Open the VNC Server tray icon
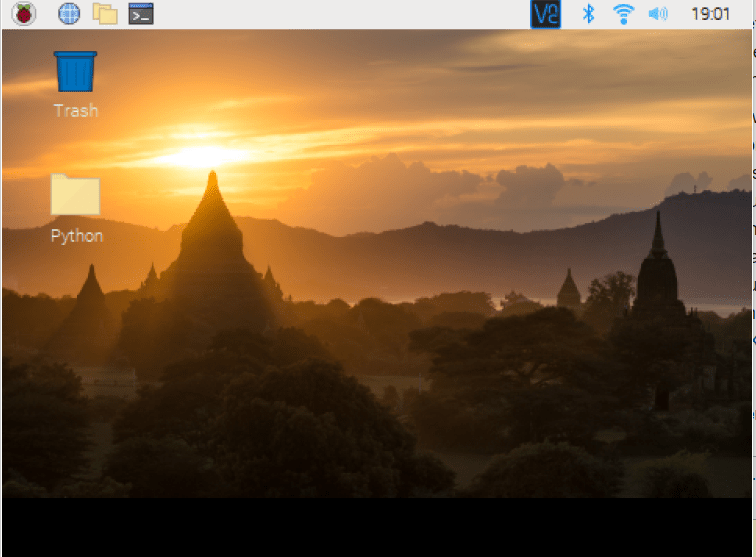The image size is (756, 557). [x=545, y=14]
